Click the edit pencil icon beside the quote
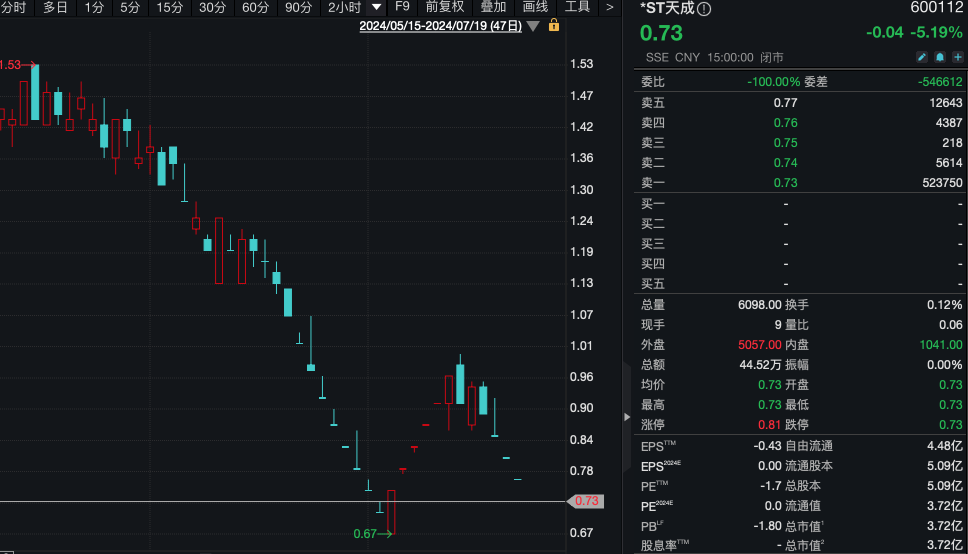This screenshot has width=968, height=554. [923, 57]
